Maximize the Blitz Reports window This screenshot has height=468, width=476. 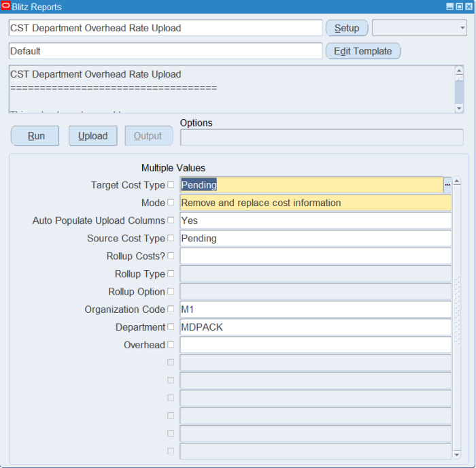pos(459,6)
